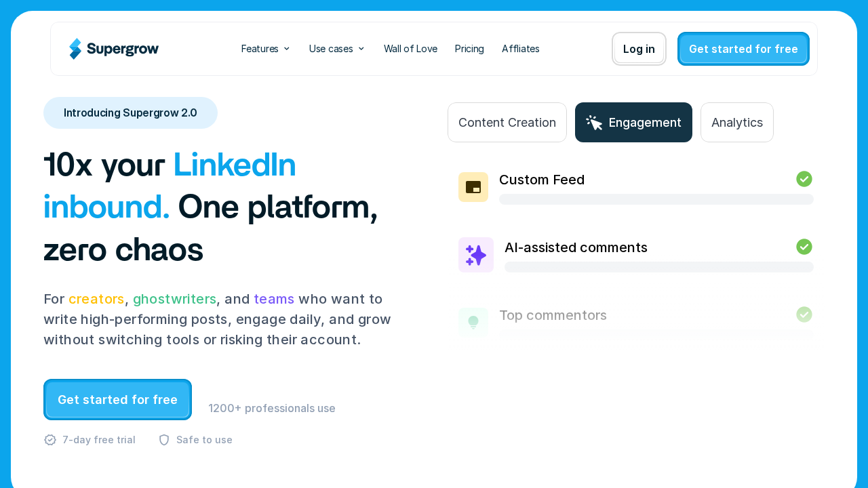
Task: Switch to the Content Creation tab
Action: pyautogui.click(x=507, y=123)
